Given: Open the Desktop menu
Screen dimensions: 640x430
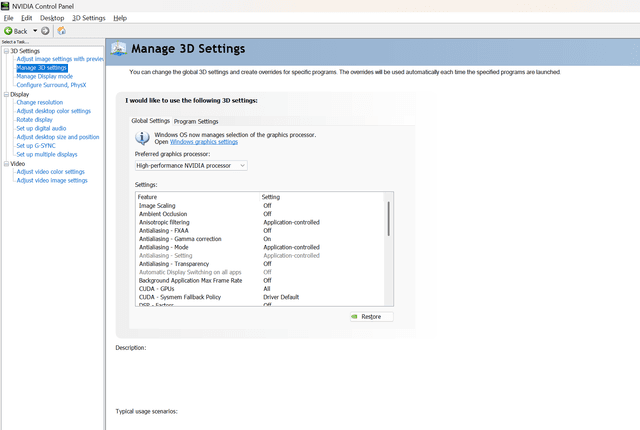Looking at the screenshot, I should (x=52, y=18).
